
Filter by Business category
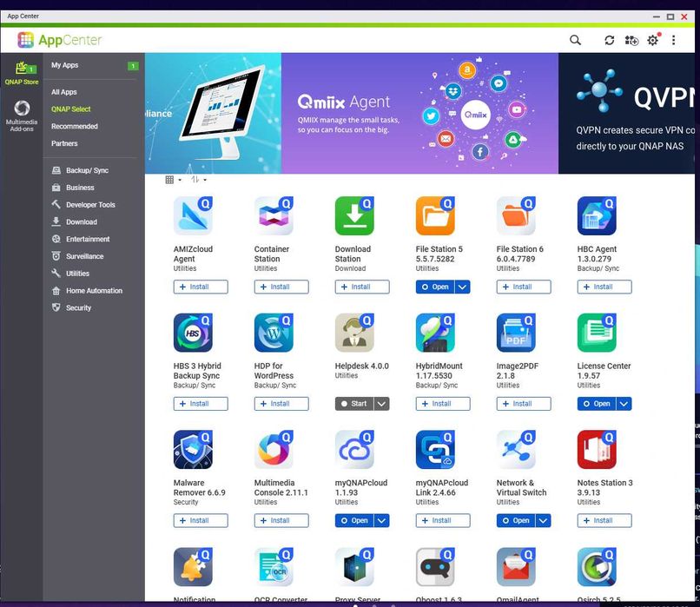[73, 188]
